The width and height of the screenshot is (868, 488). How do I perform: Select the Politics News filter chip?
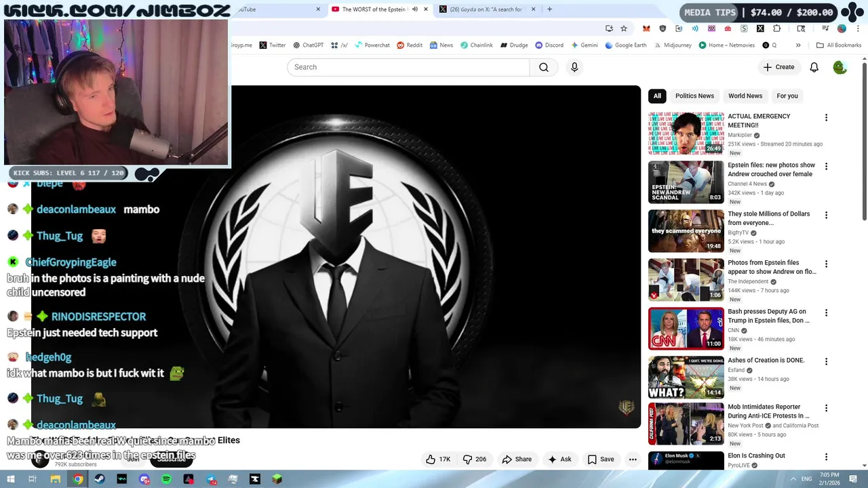click(x=694, y=96)
